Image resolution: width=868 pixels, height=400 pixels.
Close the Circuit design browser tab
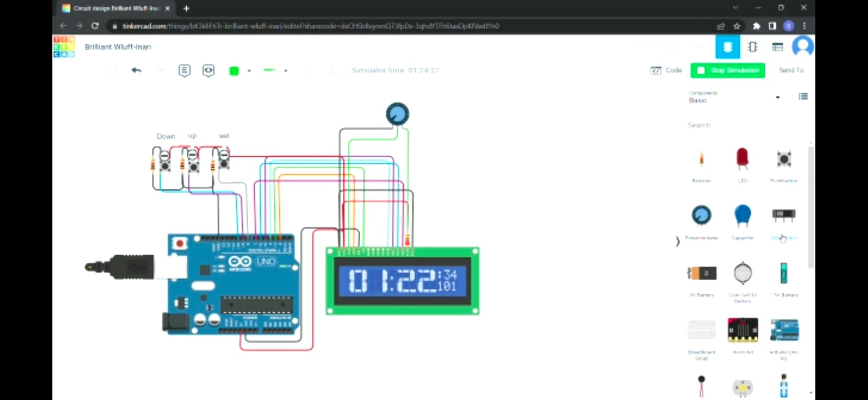(x=167, y=8)
